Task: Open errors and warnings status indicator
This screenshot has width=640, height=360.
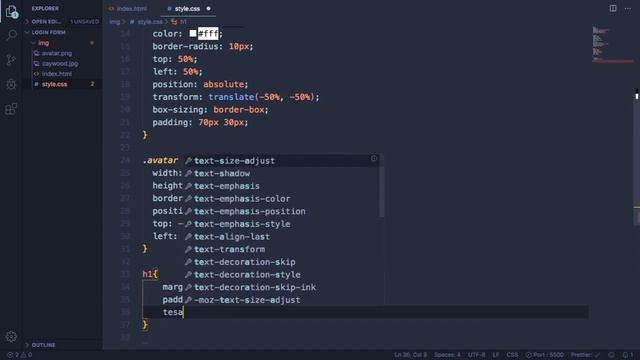Action: tap(20, 355)
